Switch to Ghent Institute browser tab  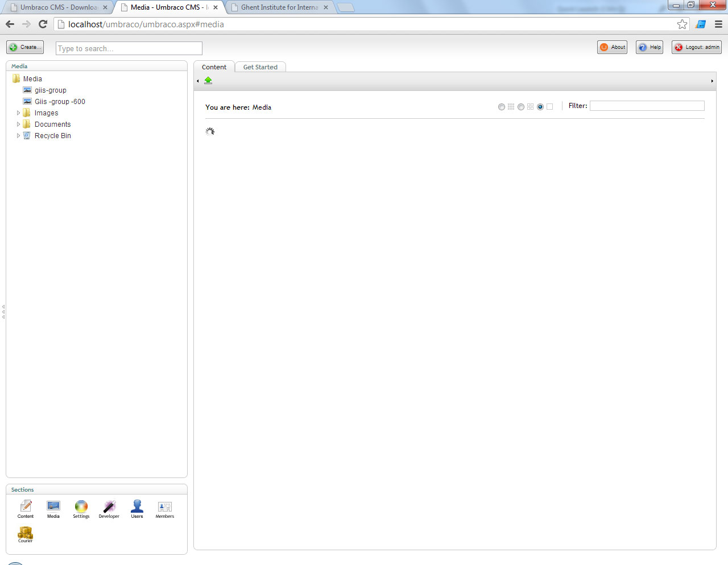pyautogui.click(x=279, y=7)
